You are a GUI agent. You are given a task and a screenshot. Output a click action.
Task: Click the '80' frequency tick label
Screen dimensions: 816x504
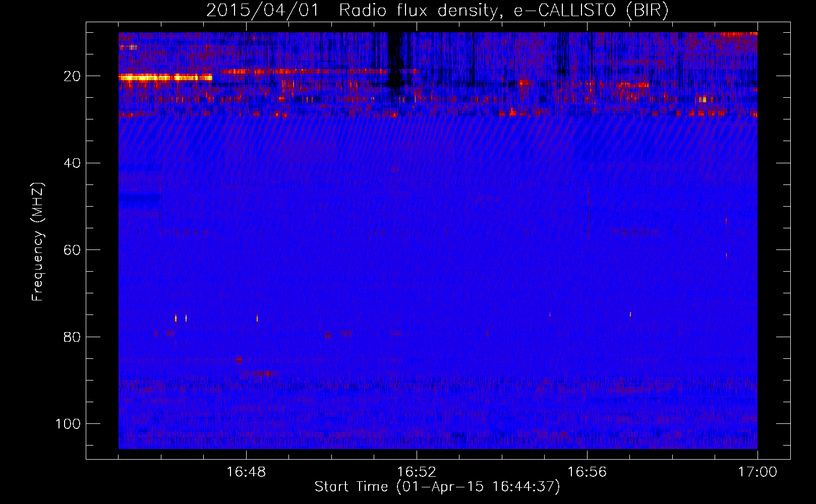tap(72, 337)
